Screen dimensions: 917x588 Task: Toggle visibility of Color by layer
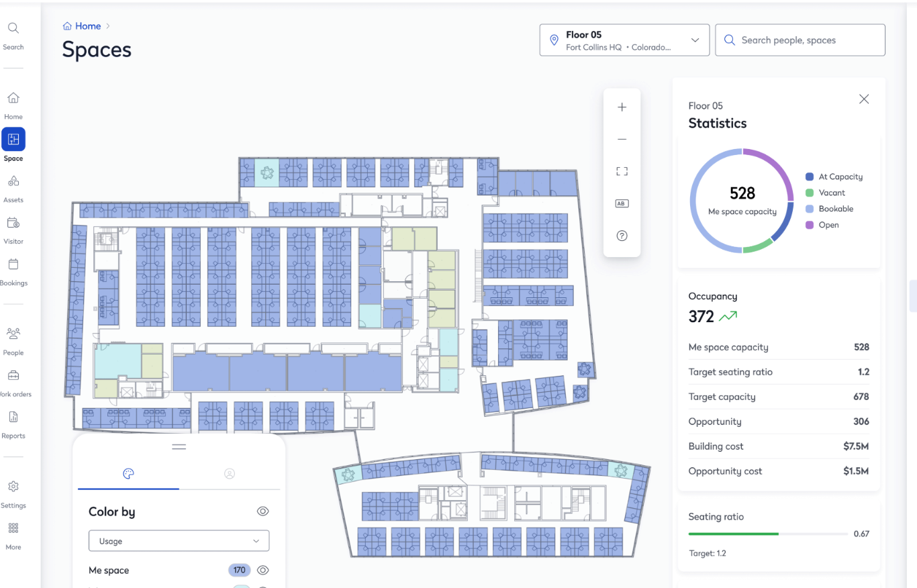262,511
